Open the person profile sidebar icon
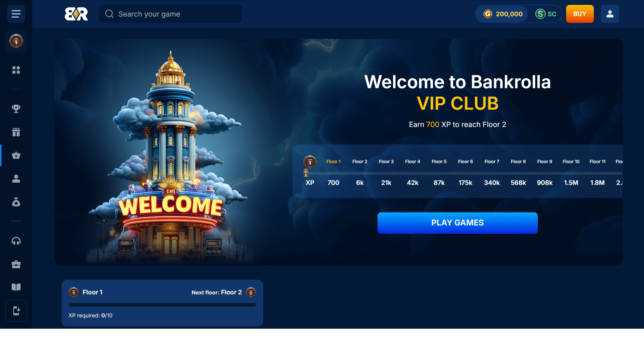Viewport: 644px width, 342px height. tap(16, 179)
